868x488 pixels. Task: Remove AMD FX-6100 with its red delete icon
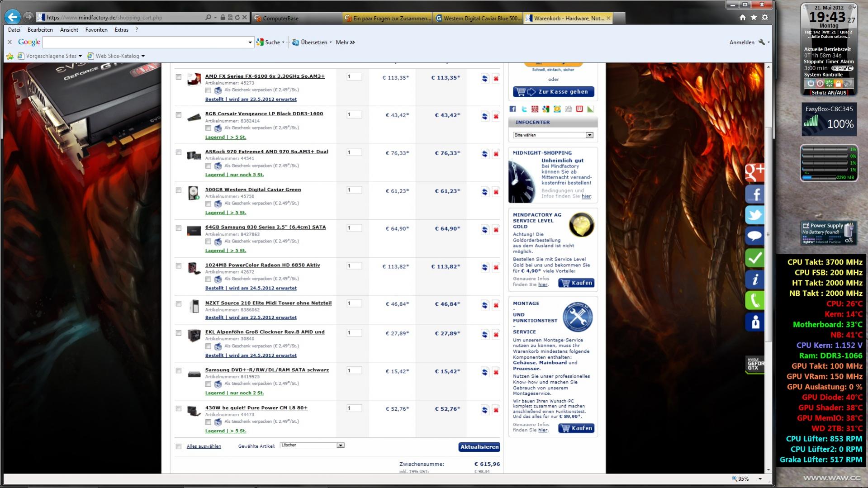tap(496, 78)
